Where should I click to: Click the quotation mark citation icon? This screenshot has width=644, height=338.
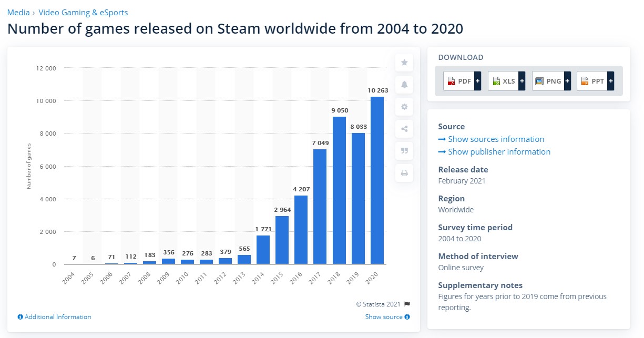click(404, 151)
